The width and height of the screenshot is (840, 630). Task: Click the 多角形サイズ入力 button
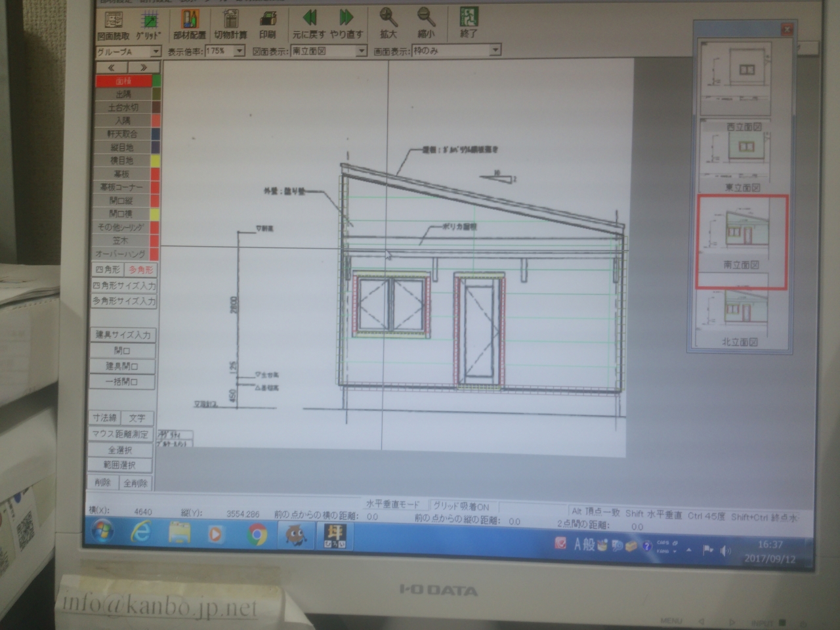(x=124, y=301)
